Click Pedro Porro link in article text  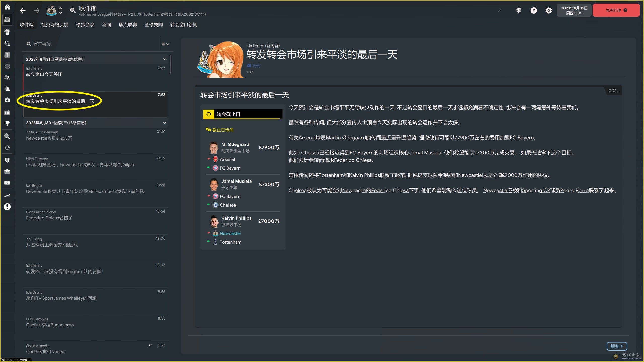574,190
